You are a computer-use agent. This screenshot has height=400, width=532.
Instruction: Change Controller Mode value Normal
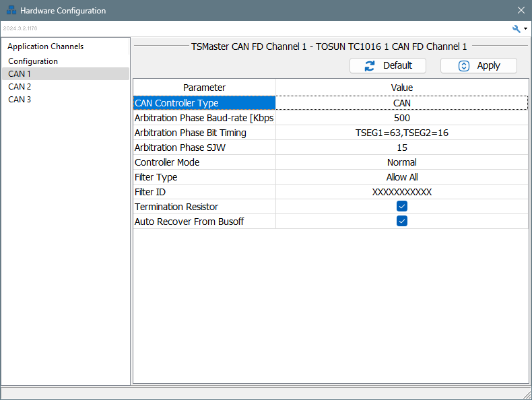[x=402, y=162]
